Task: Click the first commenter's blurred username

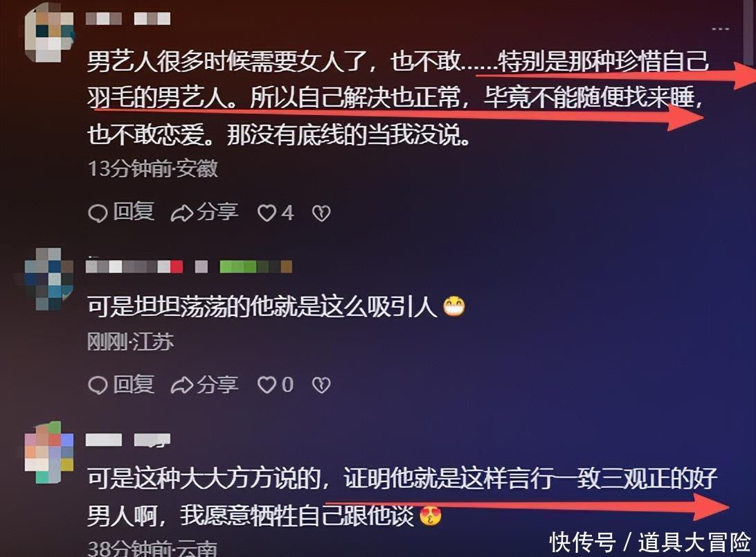Action: (128, 19)
